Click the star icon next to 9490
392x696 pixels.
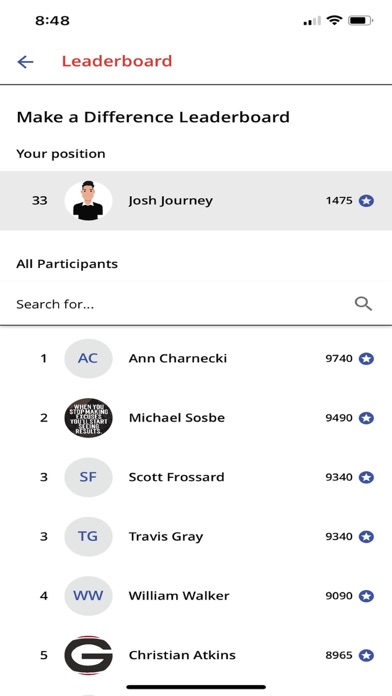click(x=366, y=418)
